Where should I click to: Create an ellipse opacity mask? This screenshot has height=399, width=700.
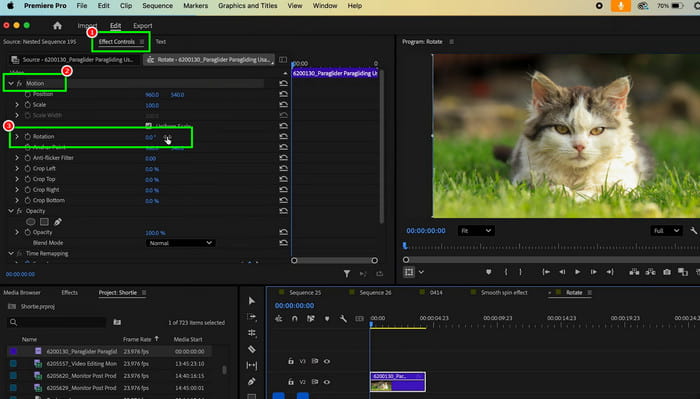[30, 222]
